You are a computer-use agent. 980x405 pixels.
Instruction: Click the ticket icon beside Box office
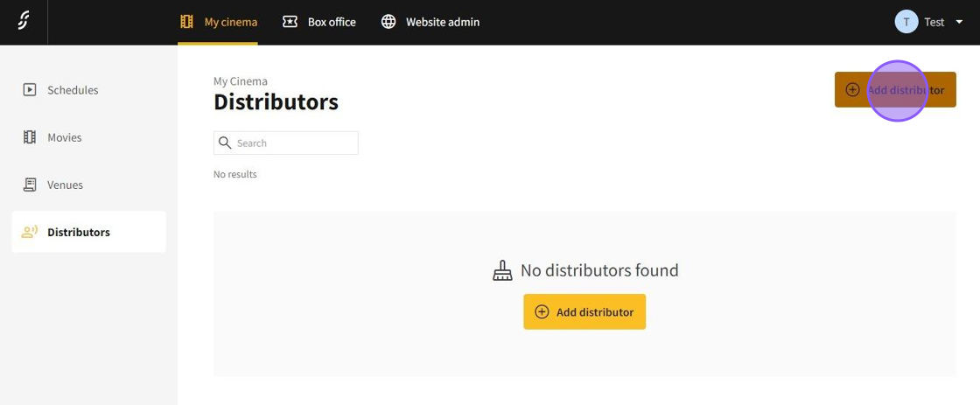[x=290, y=22]
